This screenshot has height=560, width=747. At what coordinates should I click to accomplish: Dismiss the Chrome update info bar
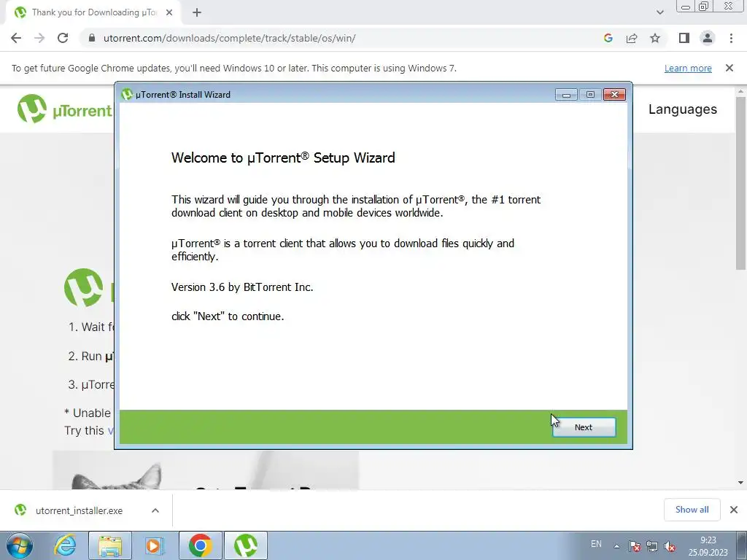(x=729, y=68)
